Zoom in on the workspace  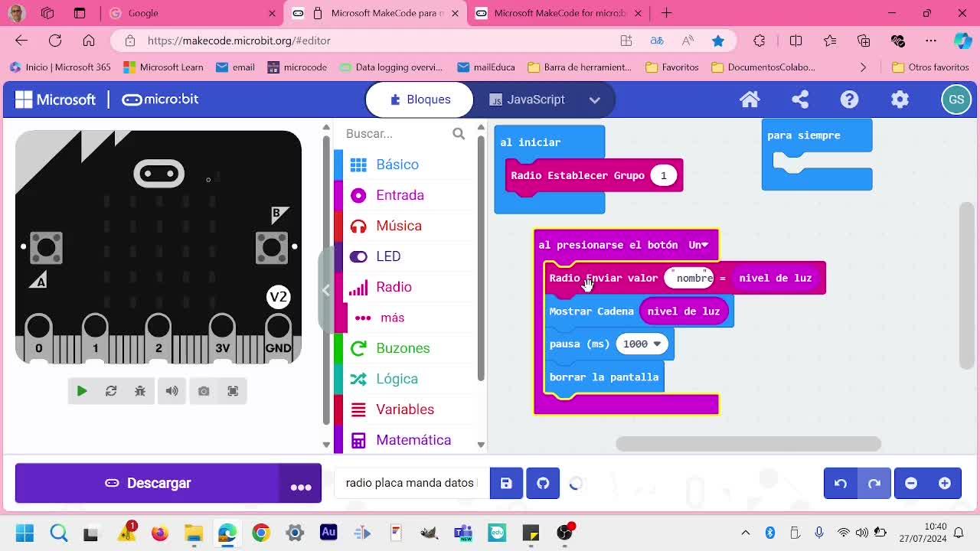tap(945, 483)
